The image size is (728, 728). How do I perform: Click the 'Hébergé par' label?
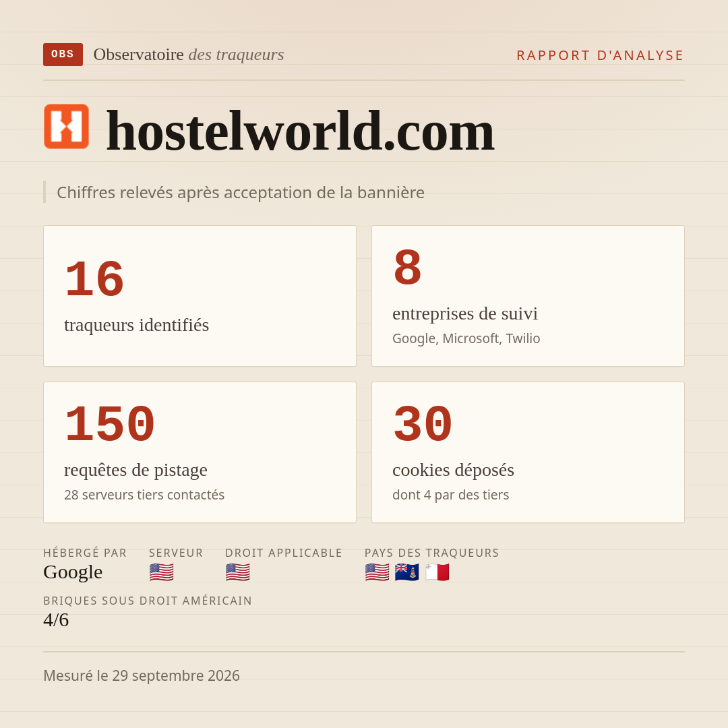coord(85,553)
